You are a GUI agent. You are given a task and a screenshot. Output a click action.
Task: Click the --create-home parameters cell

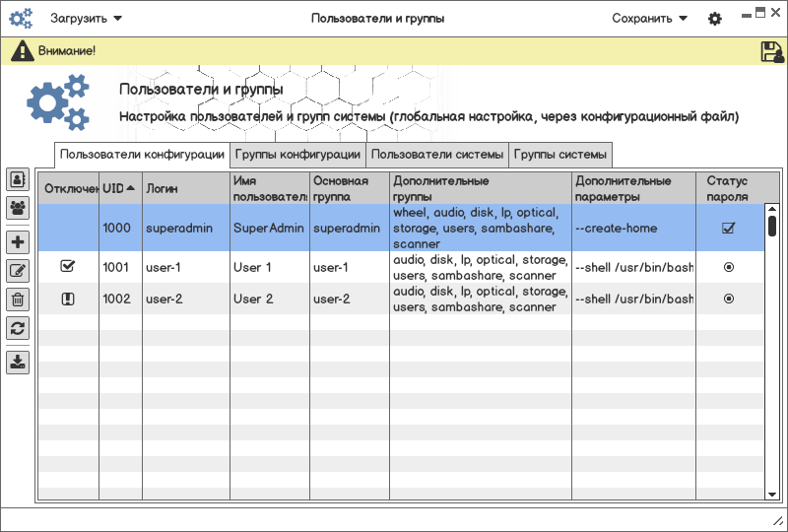coord(634,228)
